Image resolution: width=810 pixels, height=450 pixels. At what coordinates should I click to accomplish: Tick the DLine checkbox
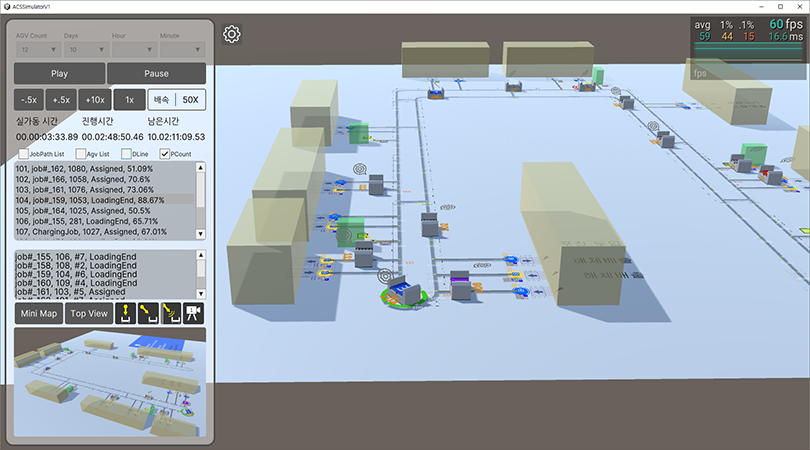[x=126, y=154]
